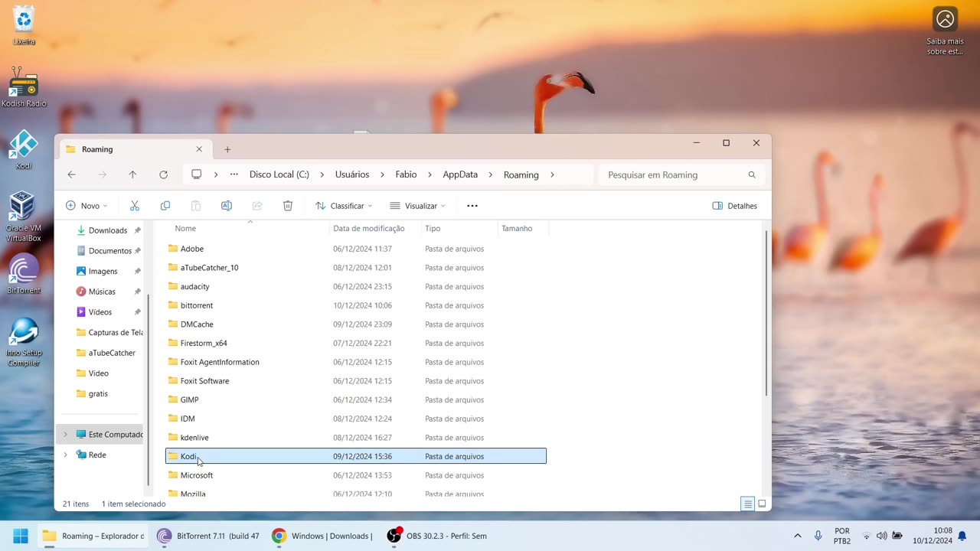The image size is (980, 551).
Task: Click the Cut scissors icon
Action: point(135,206)
